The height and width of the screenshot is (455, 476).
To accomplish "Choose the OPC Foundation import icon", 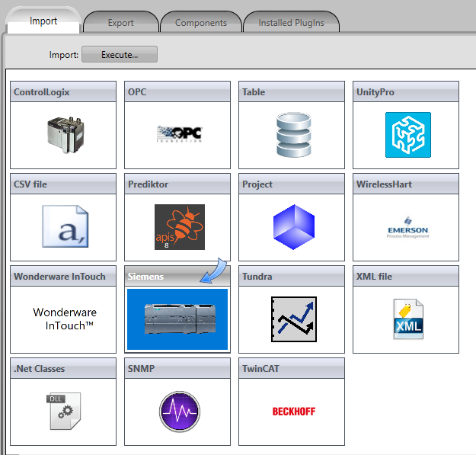I will [177, 134].
